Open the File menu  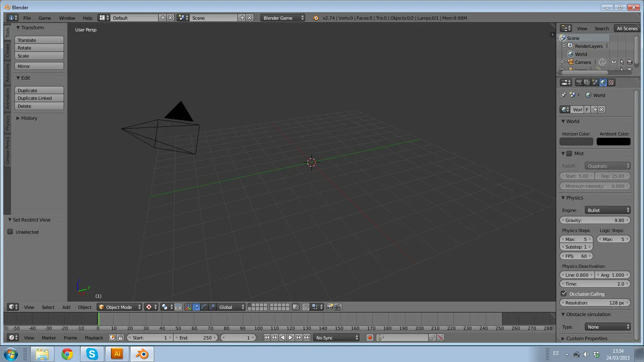(x=27, y=18)
